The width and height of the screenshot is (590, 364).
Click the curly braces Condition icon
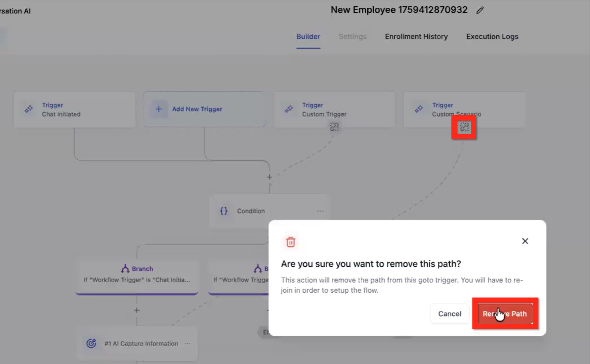click(x=224, y=211)
